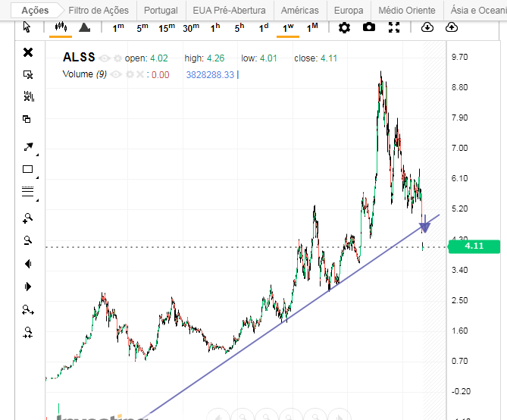Take a chart snapshot with camera icon
The height and width of the screenshot is (420, 507).
[x=369, y=27]
